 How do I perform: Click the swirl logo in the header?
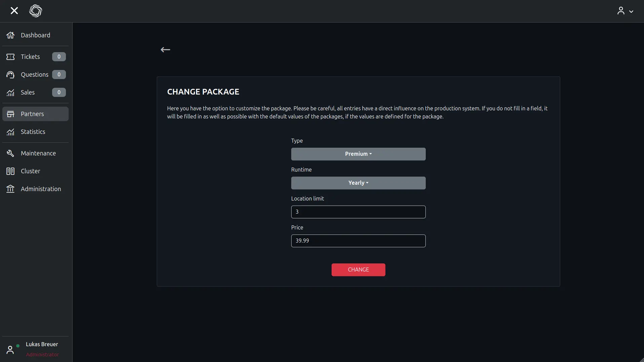pos(36,11)
